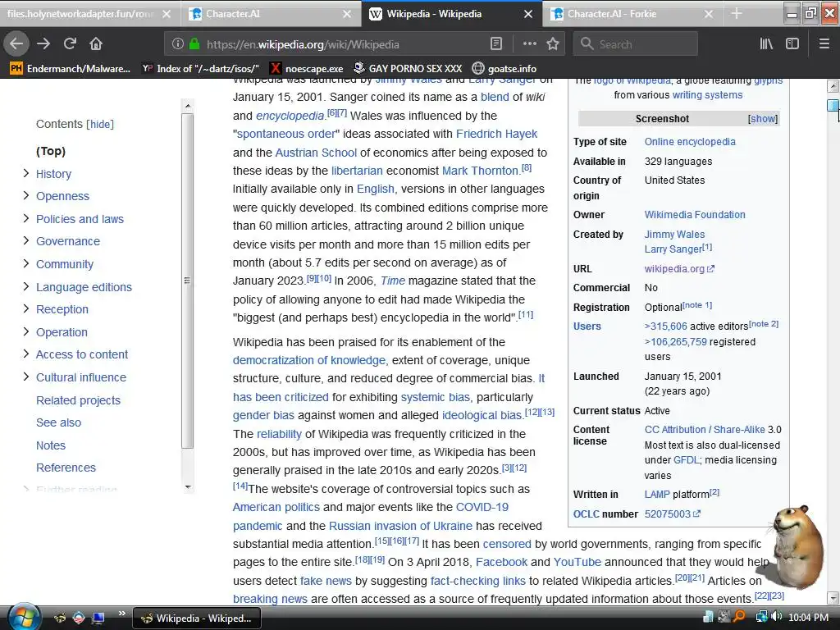Hide the Contents sidebar via [hide]
Image resolution: width=840 pixels, height=630 pixels.
(x=100, y=125)
